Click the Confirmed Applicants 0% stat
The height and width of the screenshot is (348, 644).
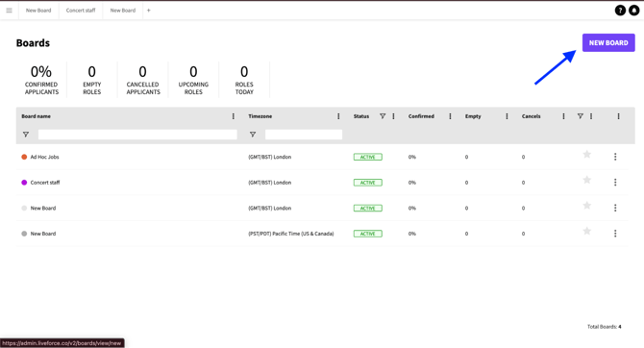click(x=41, y=80)
